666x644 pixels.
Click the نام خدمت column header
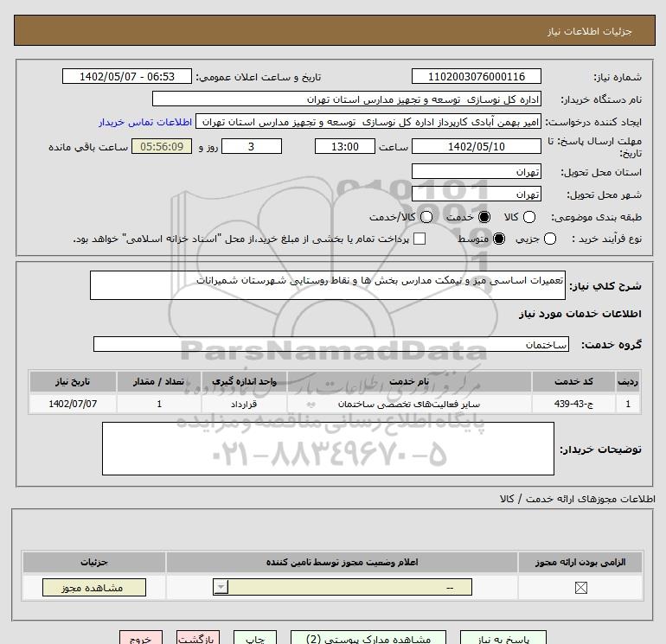[x=409, y=381]
